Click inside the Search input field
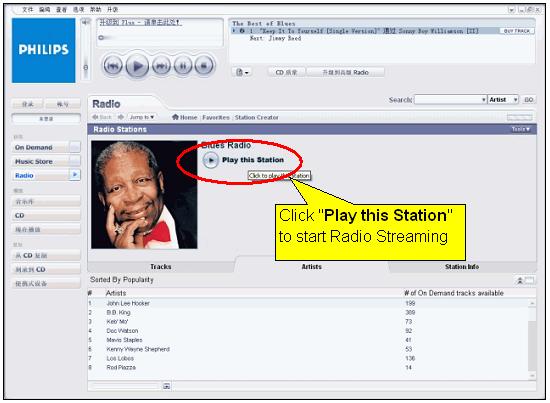This screenshot has height=403, width=550. pos(447,100)
